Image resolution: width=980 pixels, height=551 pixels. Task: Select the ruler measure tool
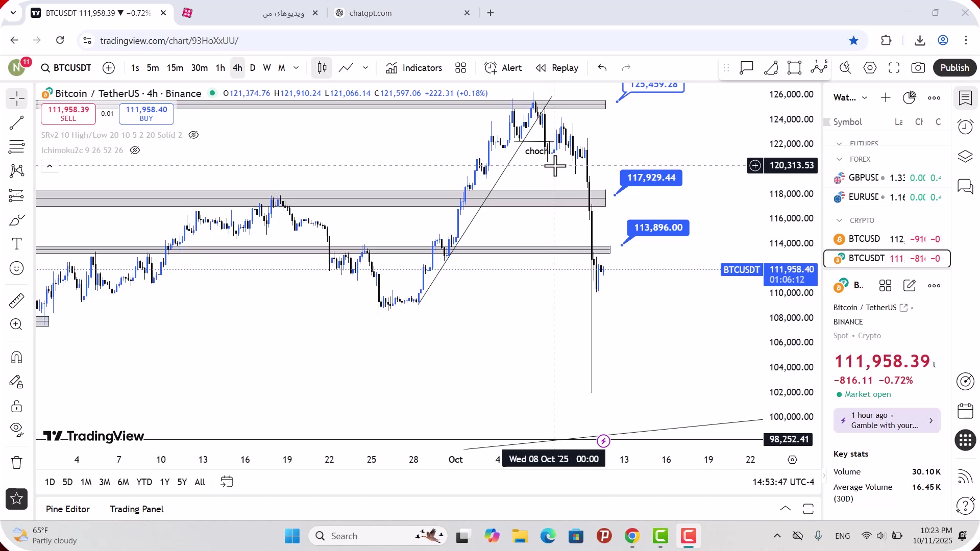click(x=16, y=300)
